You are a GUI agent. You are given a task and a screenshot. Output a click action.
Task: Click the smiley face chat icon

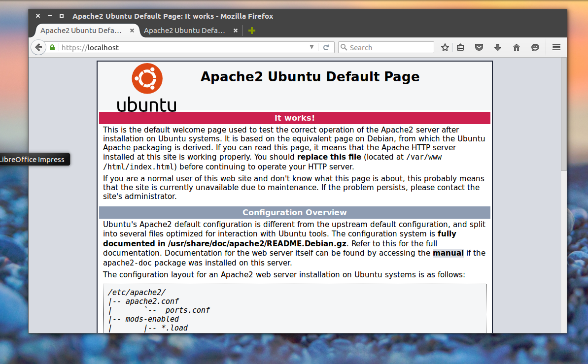coord(535,48)
